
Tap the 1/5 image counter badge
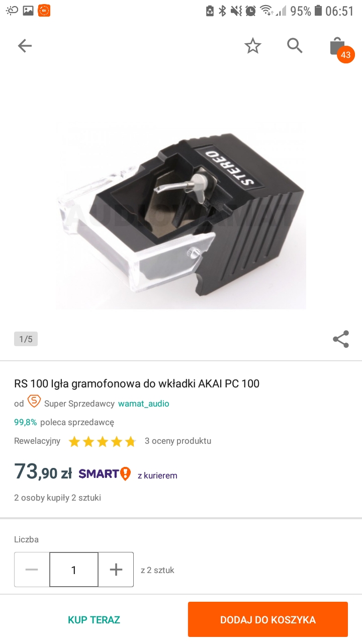click(x=26, y=339)
